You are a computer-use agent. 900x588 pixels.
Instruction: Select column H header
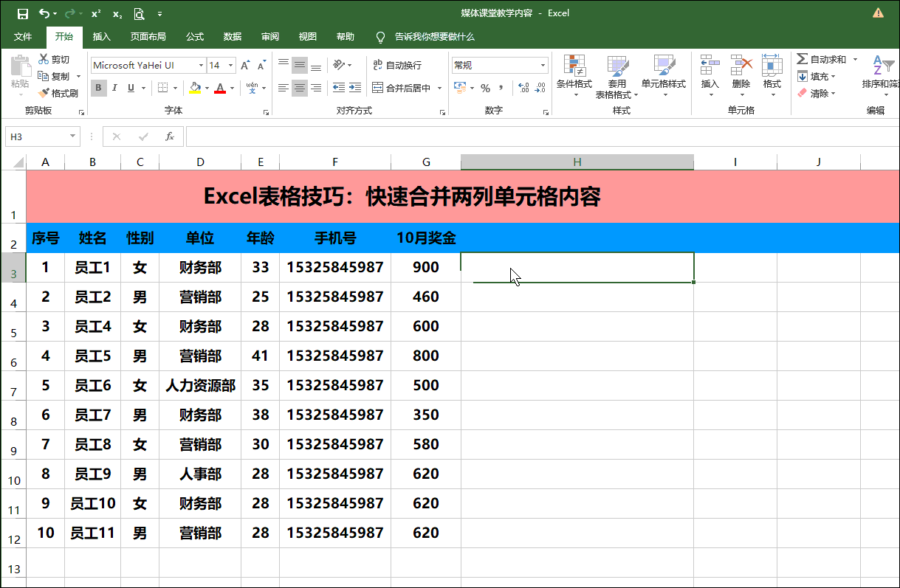pos(577,162)
